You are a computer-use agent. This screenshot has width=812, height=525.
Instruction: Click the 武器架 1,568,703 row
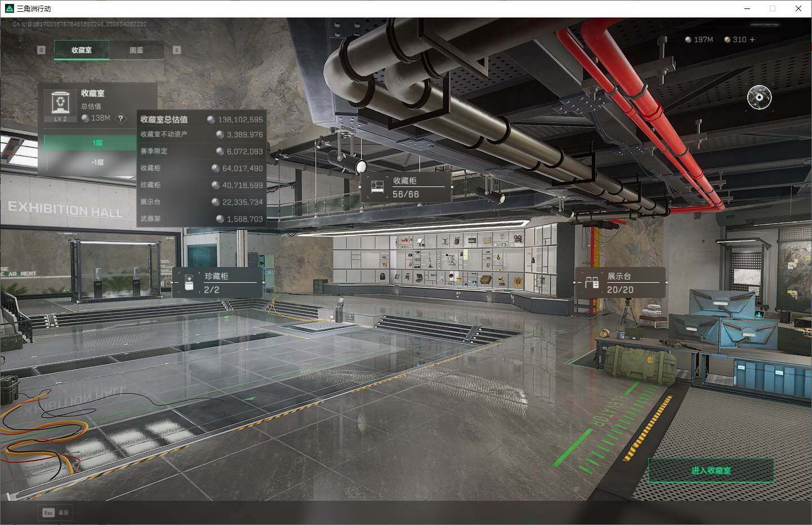coord(202,219)
